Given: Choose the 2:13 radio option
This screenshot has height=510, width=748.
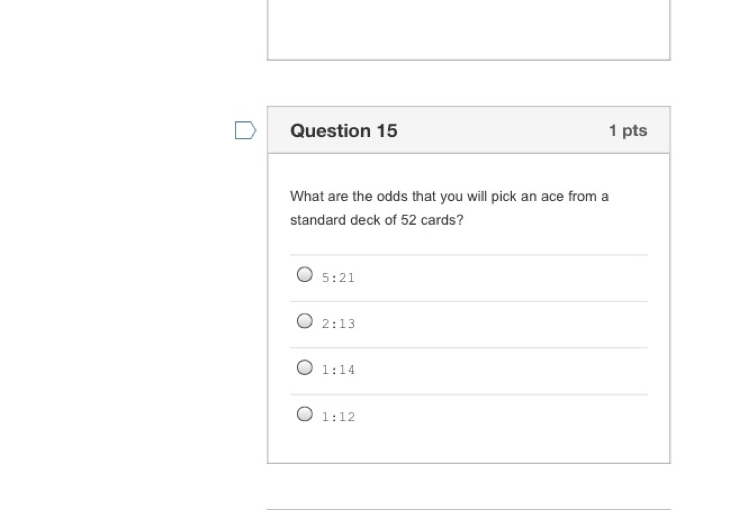Looking at the screenshot, I should (x=305, y=321).
